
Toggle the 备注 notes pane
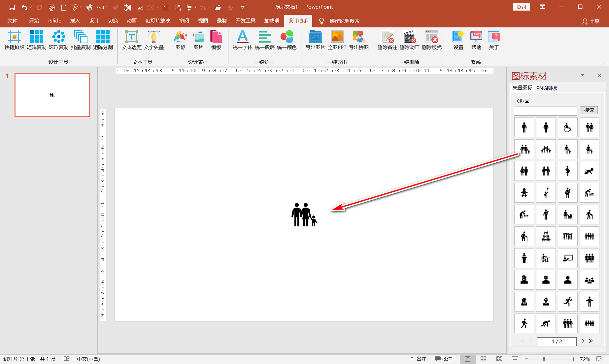click(418, 359)
